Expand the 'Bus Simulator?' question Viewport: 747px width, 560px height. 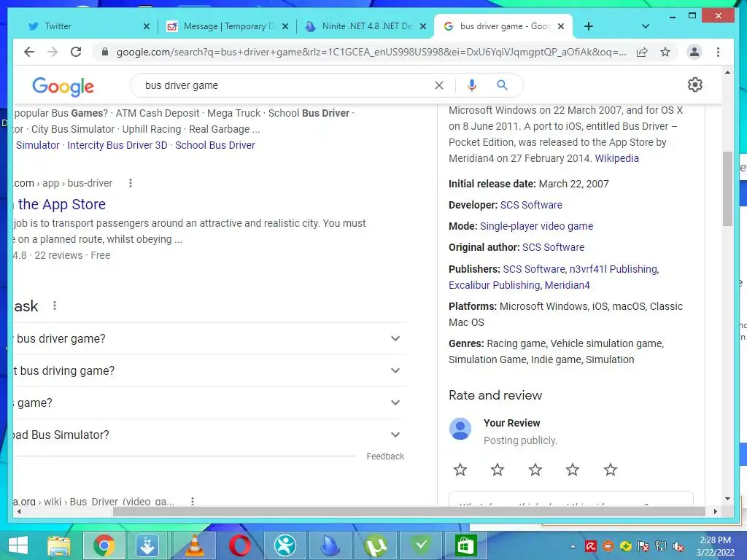pos(209,435)
